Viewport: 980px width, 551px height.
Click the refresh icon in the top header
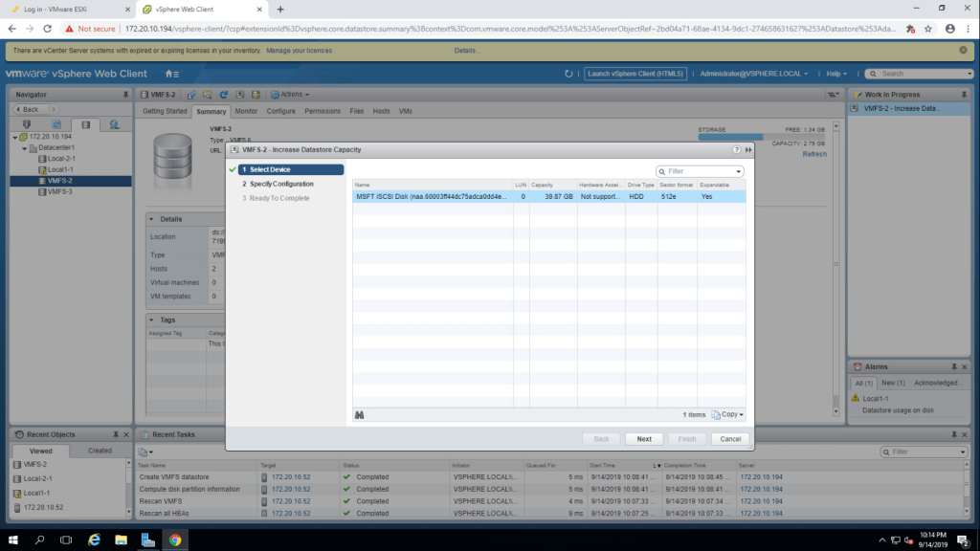[569, 74]
